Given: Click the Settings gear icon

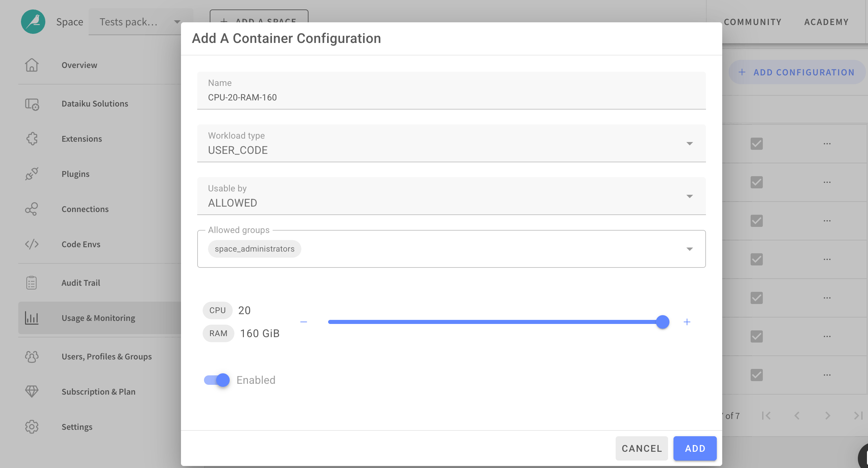Looking at the screenshot, I should tap(31, 426).
